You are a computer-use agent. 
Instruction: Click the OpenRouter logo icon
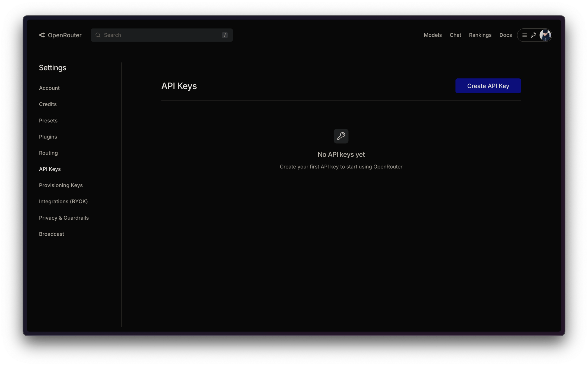tap(42, 35)
